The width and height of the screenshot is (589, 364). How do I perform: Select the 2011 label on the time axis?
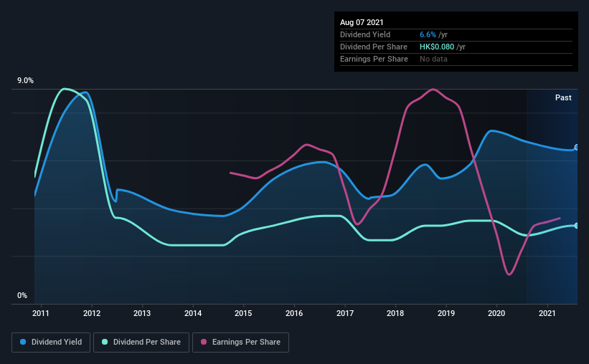41,313
